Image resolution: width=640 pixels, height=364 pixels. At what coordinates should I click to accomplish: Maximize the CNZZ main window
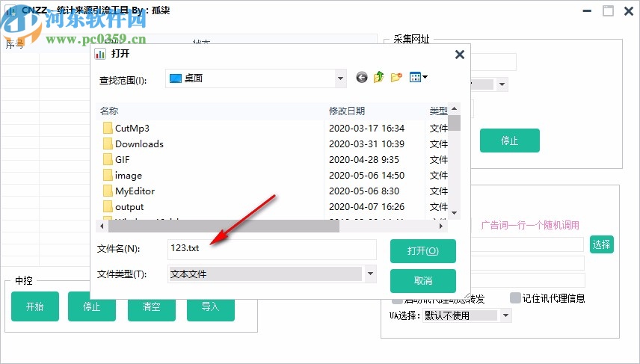pos(608,11)
